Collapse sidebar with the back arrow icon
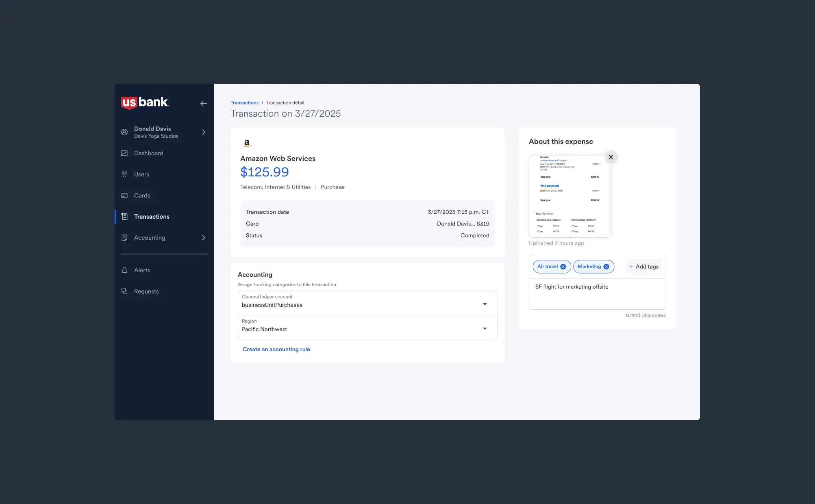The image size is (815, 504). 203,104
